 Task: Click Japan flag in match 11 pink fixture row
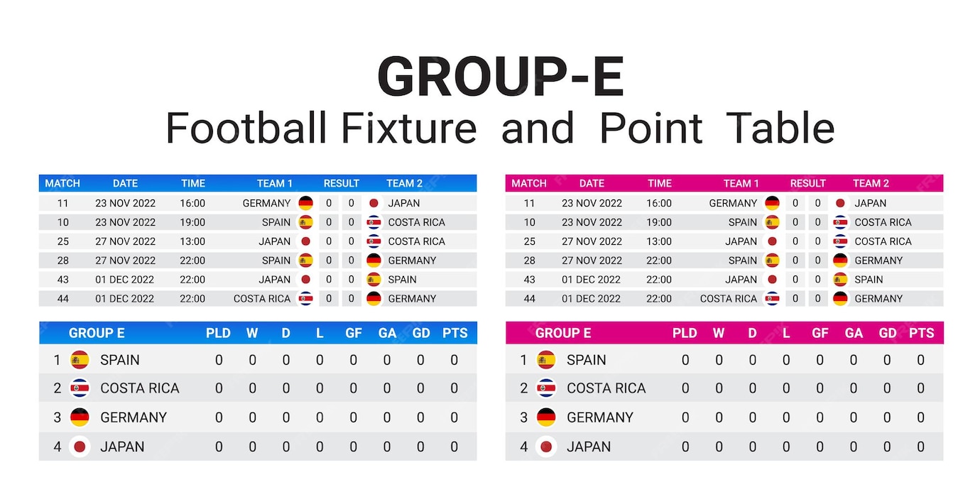[840, 203]
